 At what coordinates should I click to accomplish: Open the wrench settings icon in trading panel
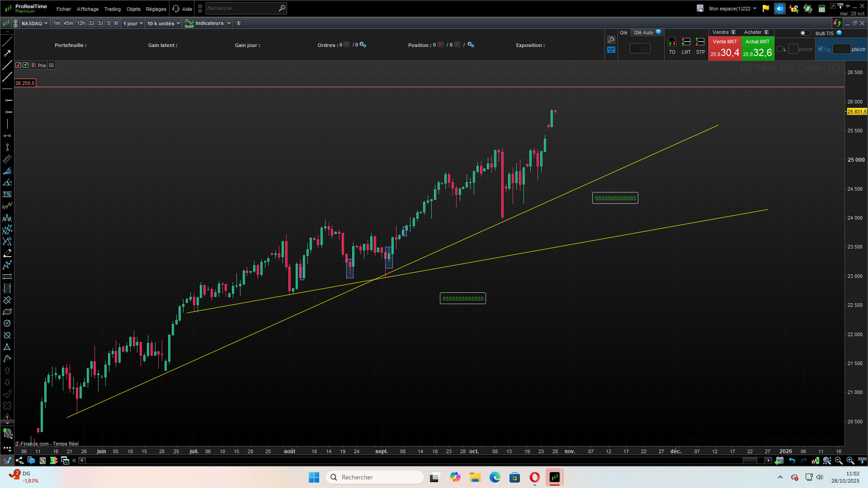611,40
